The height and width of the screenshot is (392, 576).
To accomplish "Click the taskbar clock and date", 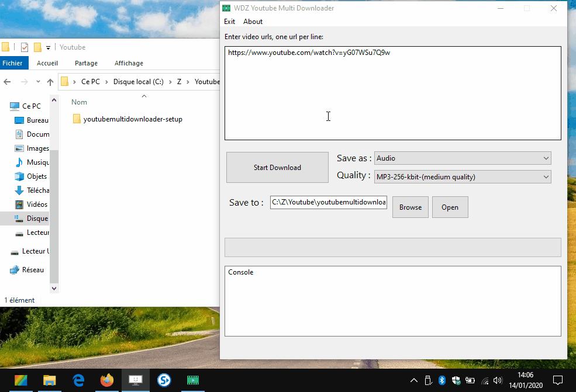I will click(x=526, y=380).
